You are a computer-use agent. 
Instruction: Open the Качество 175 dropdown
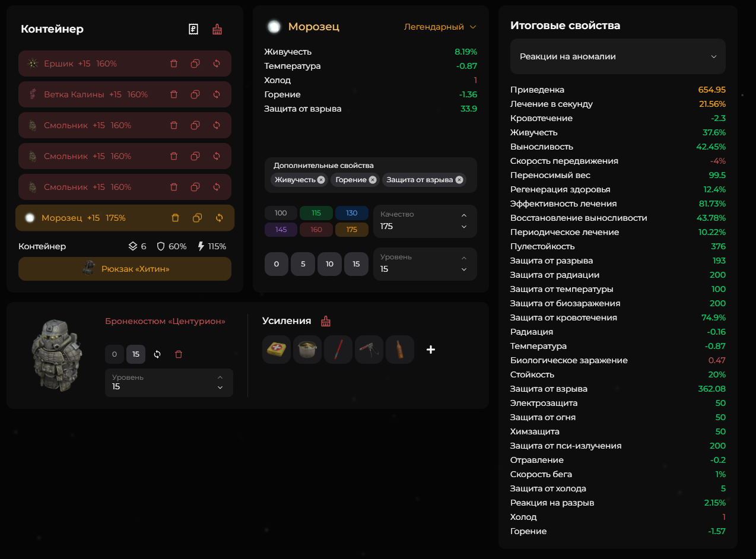tap(425, 221)
